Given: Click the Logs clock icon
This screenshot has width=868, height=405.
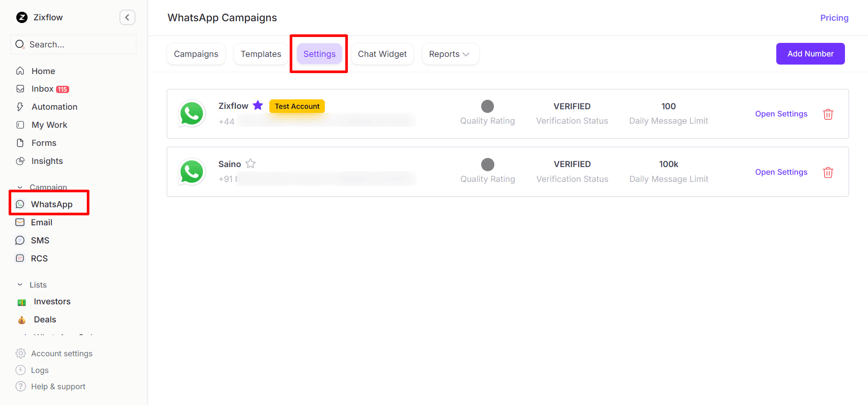Looking at the screenshot, I should tap(20, 370).
